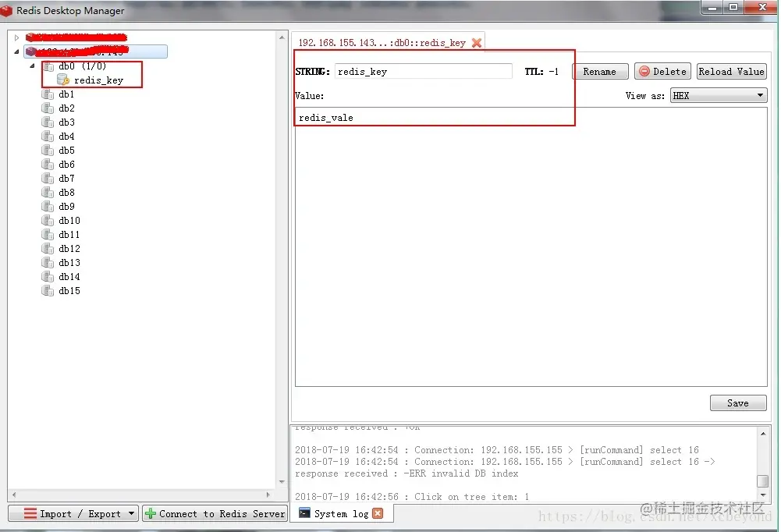Click the db3 database icon
781x532 pixels.
(x=48, y=122)
